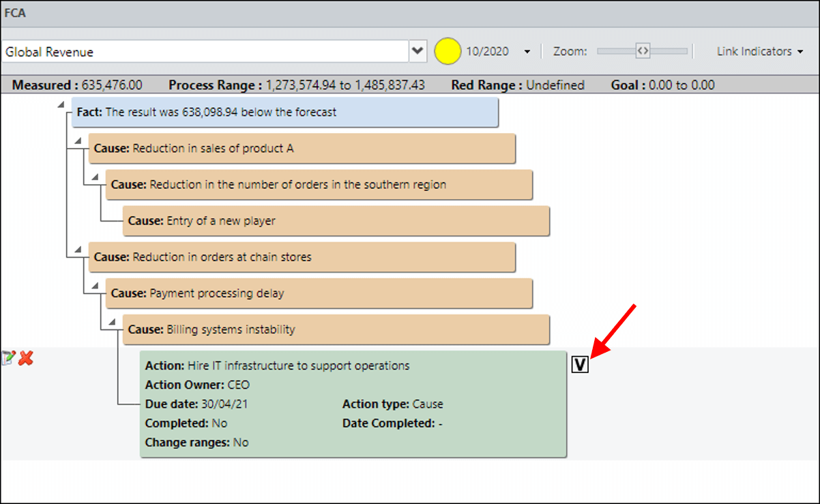Select cause Billing systems instability

tap(336, 329)
